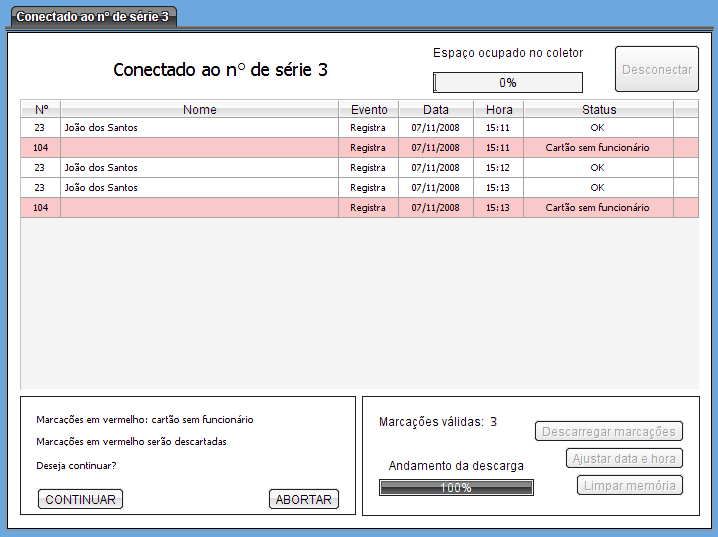Click the Desconectar button
This screenshot has height=537, width=718.
[656, 70]
